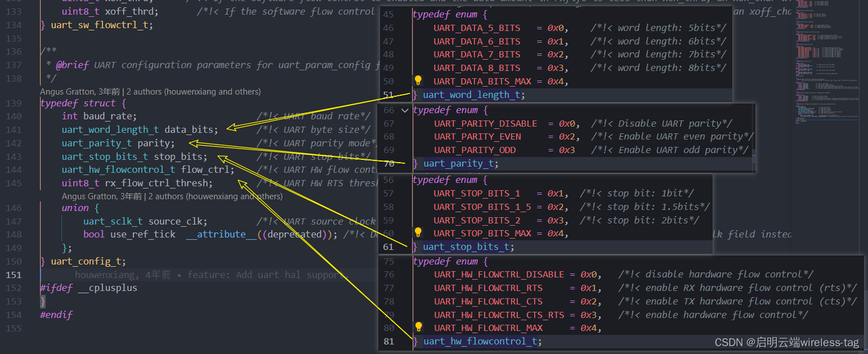Click line number 75 in the bottom popup

click(x=388, y=261)
